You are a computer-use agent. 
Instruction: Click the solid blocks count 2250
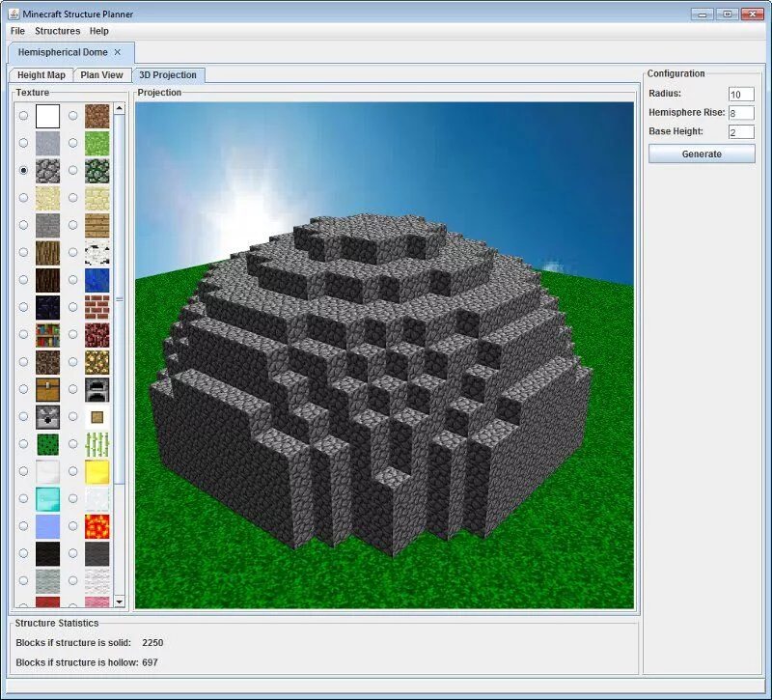pyautogui.click(x=152, y=642)
